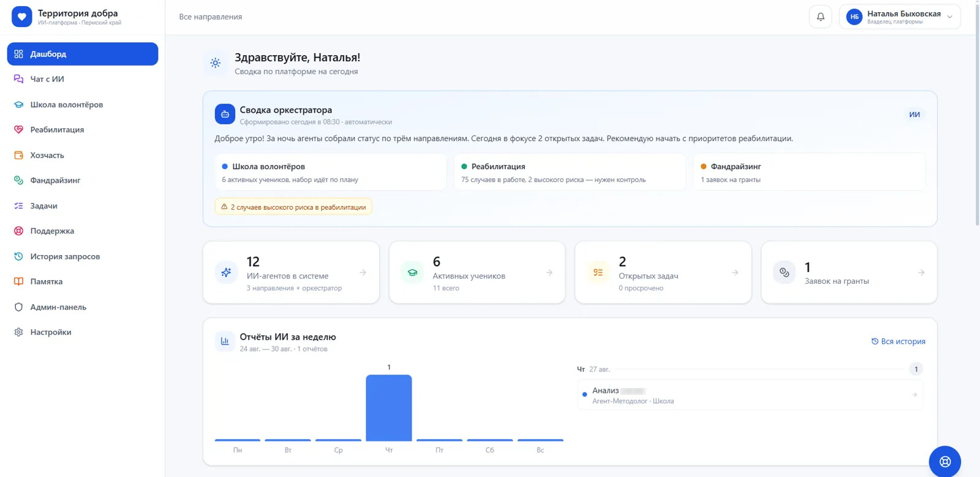Click the Админ-панель shield icon
This screenshot has width=980, height=477.
pyautogui.click(x=18, y=307)
